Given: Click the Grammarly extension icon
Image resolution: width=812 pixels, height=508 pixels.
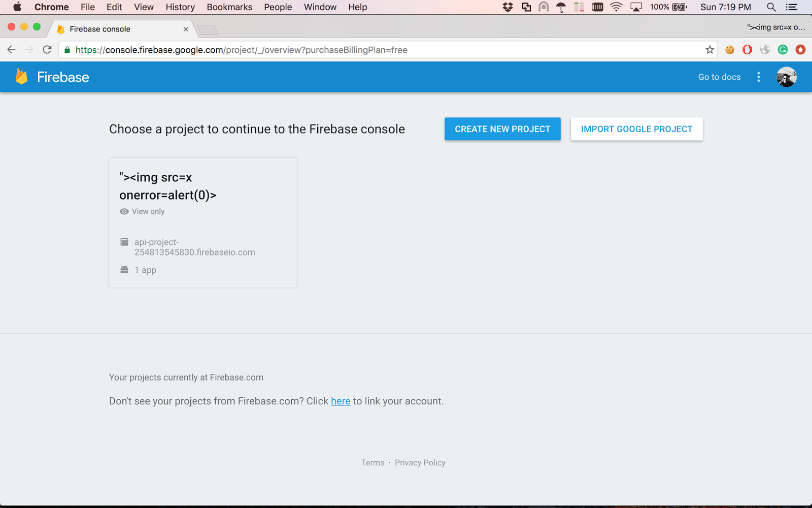Looking at the screenshot, I should 782,50.
